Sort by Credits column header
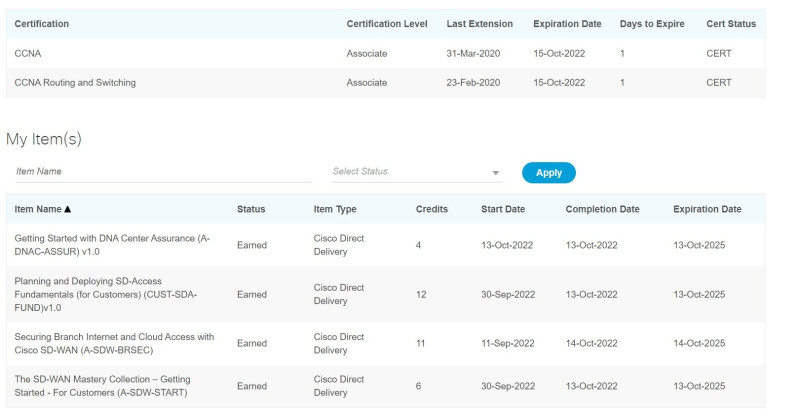The width and height of the screenshot is (800, 414). coord(432,209)
